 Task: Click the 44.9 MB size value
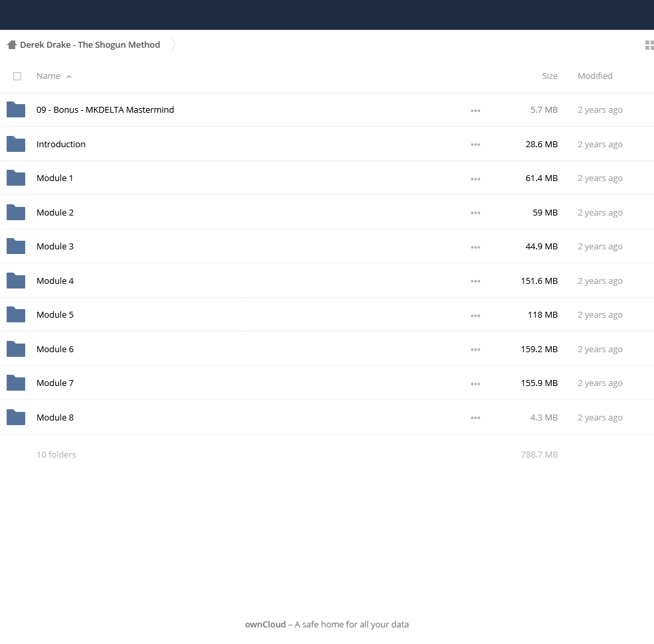click(x=541, y=247)
